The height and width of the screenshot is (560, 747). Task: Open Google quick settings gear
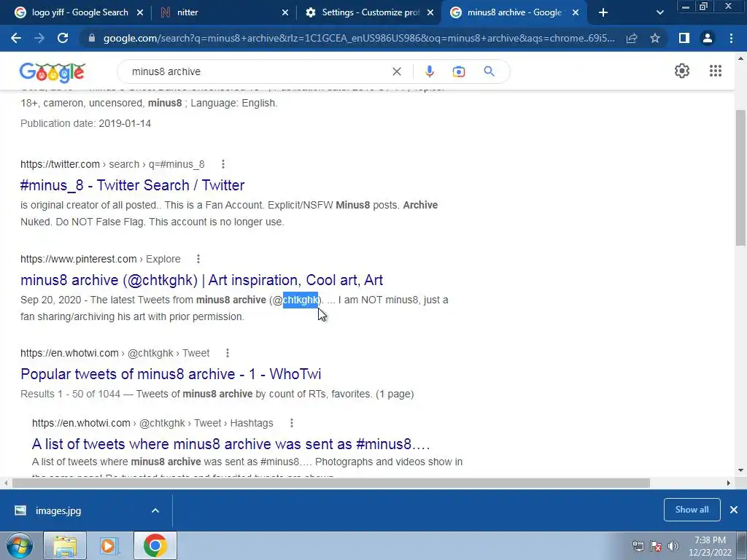pyautogui.click(x=682, y=71)
